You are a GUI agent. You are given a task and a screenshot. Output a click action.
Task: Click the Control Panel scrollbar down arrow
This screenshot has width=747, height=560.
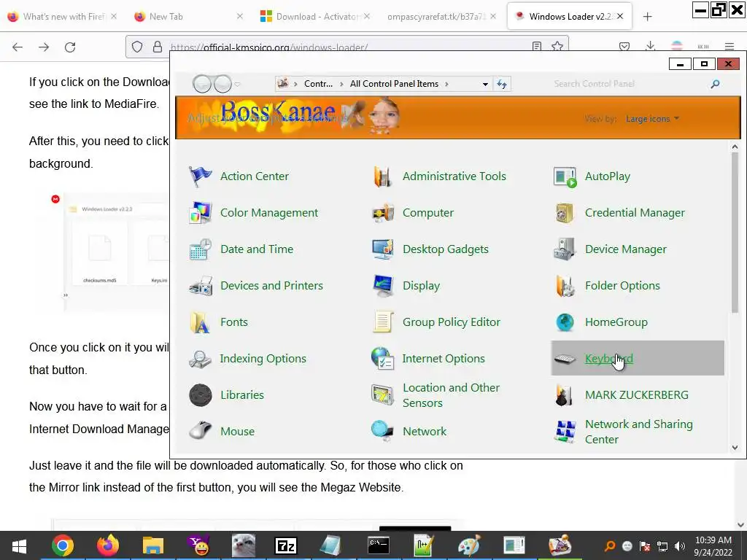[735, 448]
